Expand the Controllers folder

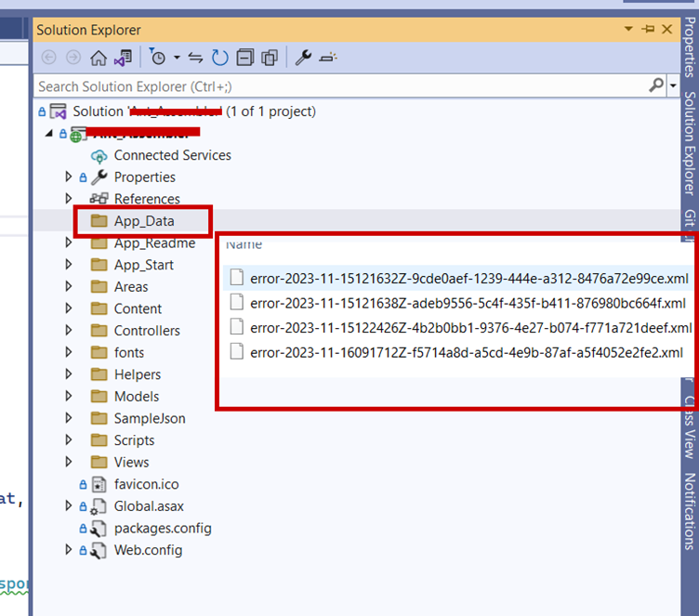(69, 331)
